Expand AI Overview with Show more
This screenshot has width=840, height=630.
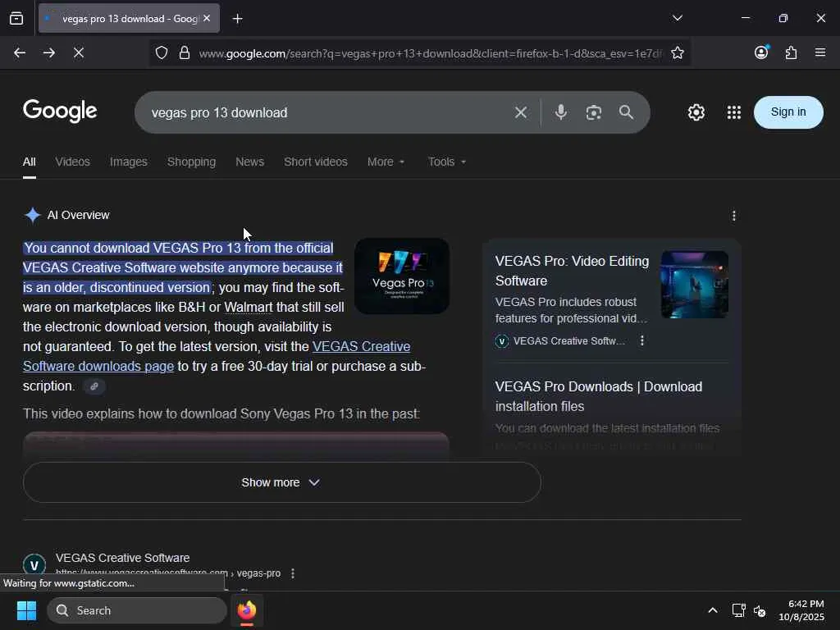pyautogui.click(x=282, y=482)
